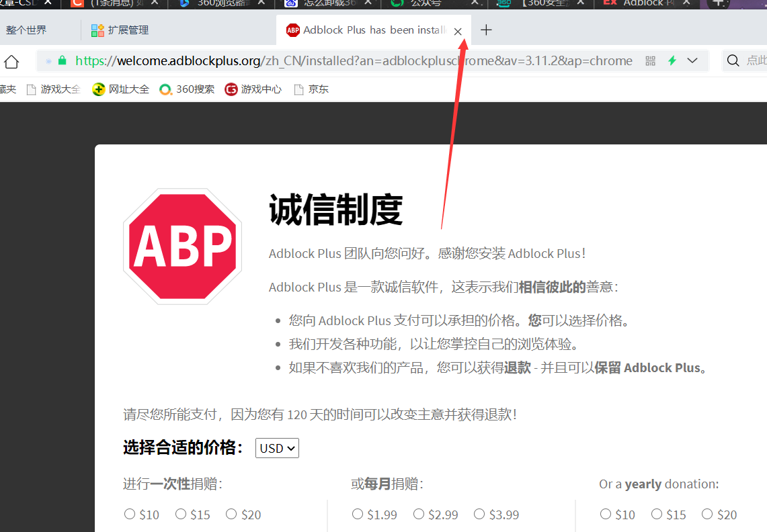Pick the yearly $20 donation
The width and height of the screenshot is (767, 532).
[707, 514]
